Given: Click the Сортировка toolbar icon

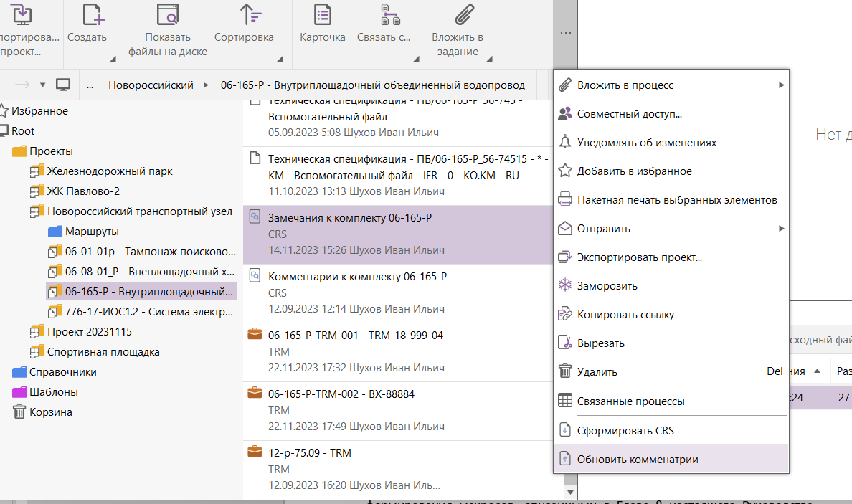Looking at the screenshot, I should pyautogui.click(x=250, y=14).
